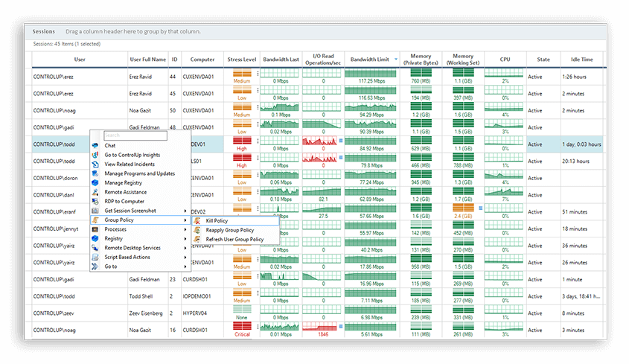
Task: Choose Reapply Group Policy
Action: coord(230,230)
